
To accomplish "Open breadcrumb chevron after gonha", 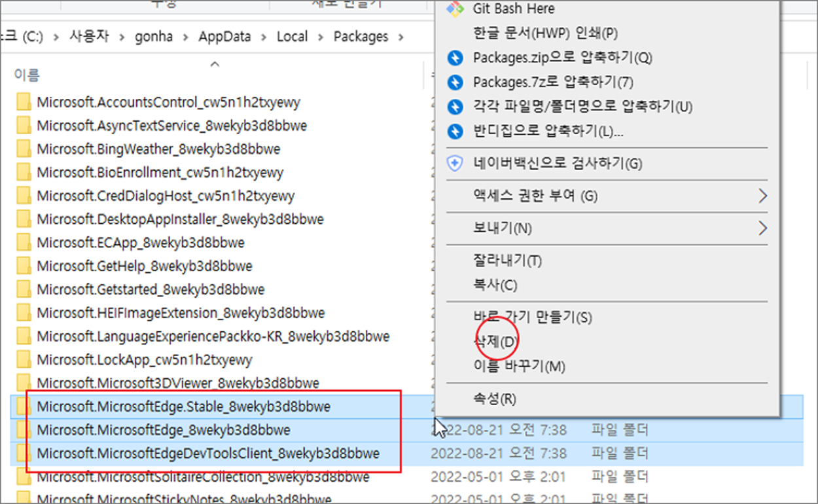I will click(x=186, y=37).
